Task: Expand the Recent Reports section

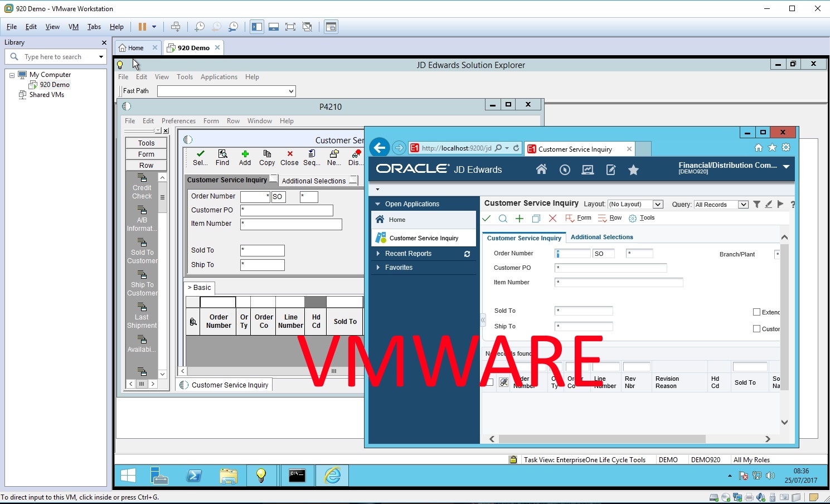Action: [x=408, y=254]
